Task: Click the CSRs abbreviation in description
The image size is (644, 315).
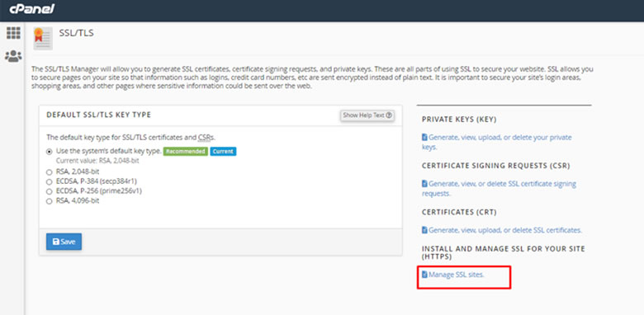Action: pos(206,138)
